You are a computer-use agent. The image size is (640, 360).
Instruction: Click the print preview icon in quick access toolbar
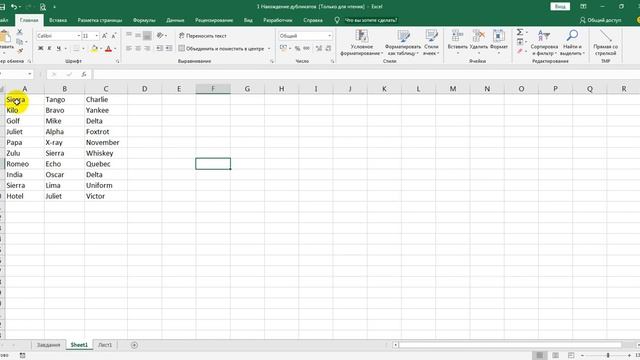(x=43, y=7)
